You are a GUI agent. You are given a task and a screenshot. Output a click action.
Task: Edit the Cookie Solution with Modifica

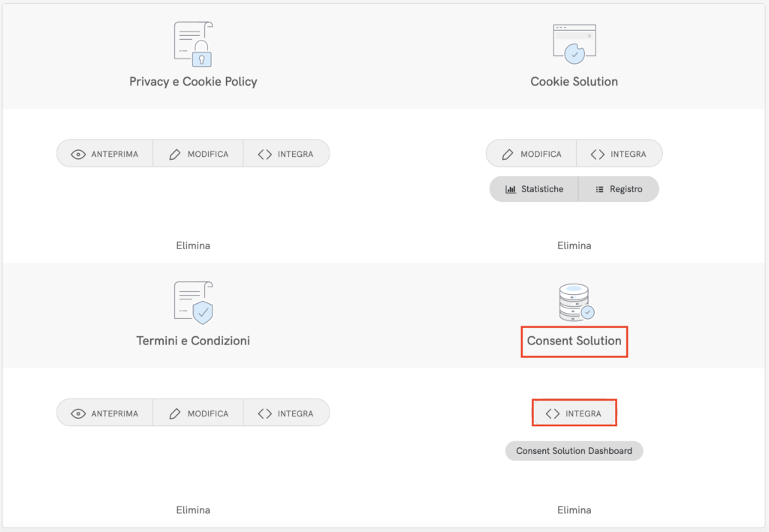click(x=531, y=154)
